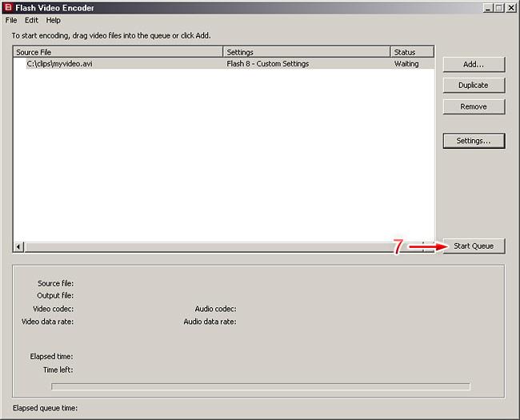Click the Flash Video Encoder title bar icon
Screen dimensions: 520x420
[x=8, y=7]
